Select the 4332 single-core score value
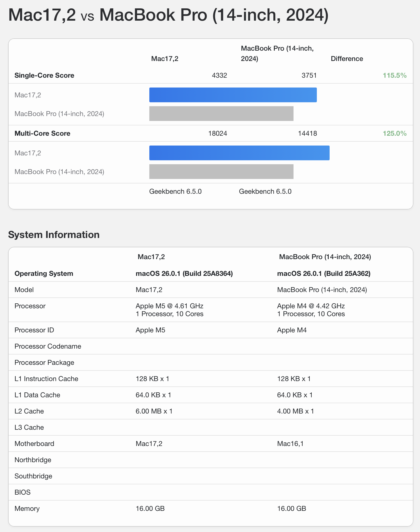 pyautogui.click(x=219, y=75)
